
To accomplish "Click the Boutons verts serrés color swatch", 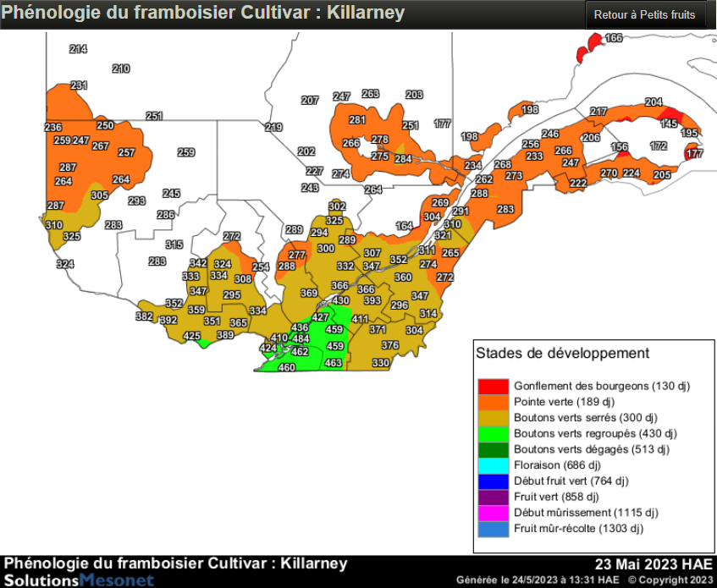I will tap(493, 418).
